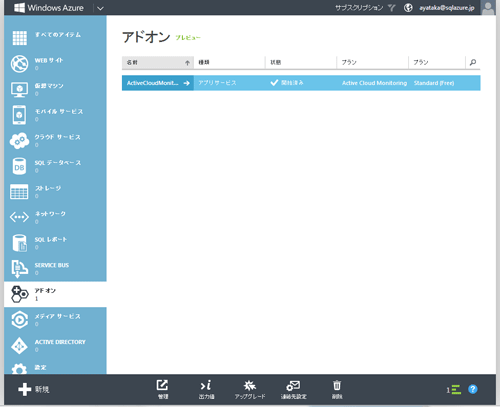500x407 pixels.
Task: Click the Active Cloud Monitoring cell
Action: pyautogui.click(x=374, y=83)
